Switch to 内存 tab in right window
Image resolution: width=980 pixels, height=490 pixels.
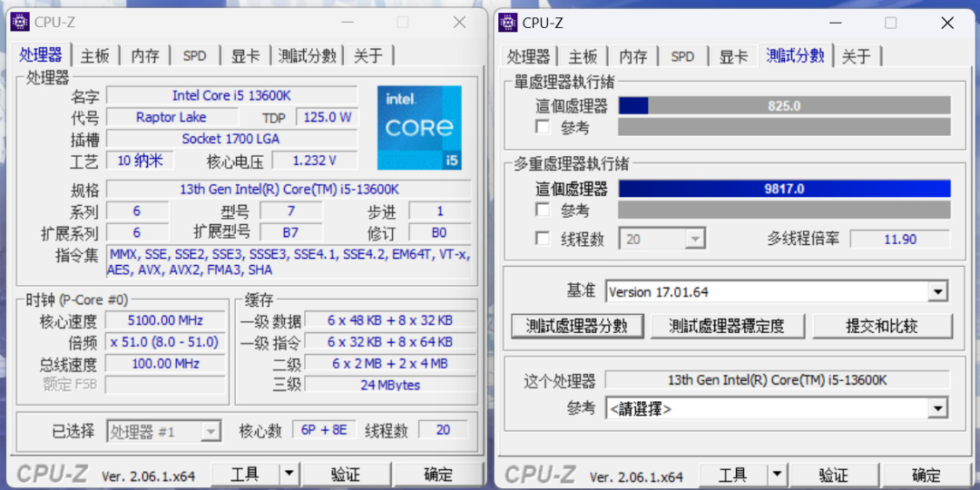[x=633, y=57]
